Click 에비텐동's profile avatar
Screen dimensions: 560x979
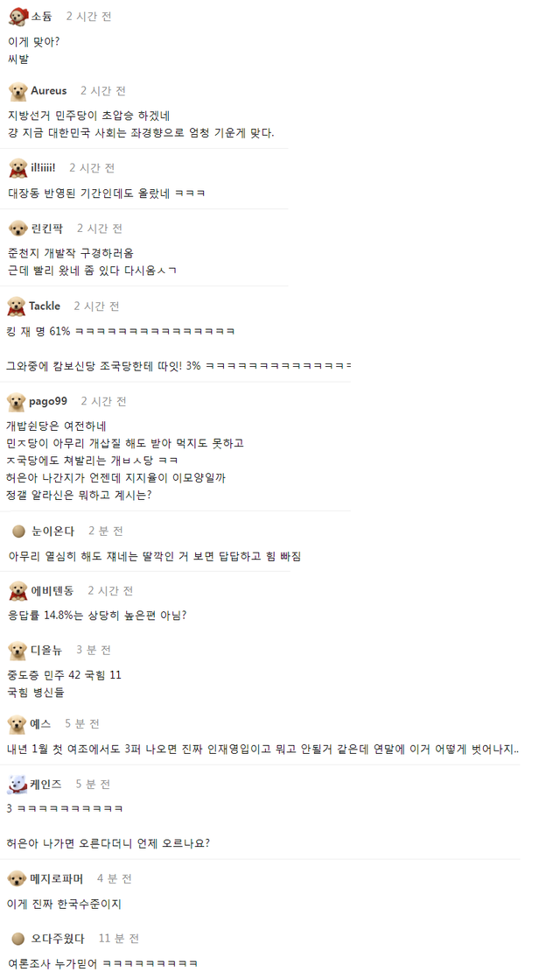17,591
